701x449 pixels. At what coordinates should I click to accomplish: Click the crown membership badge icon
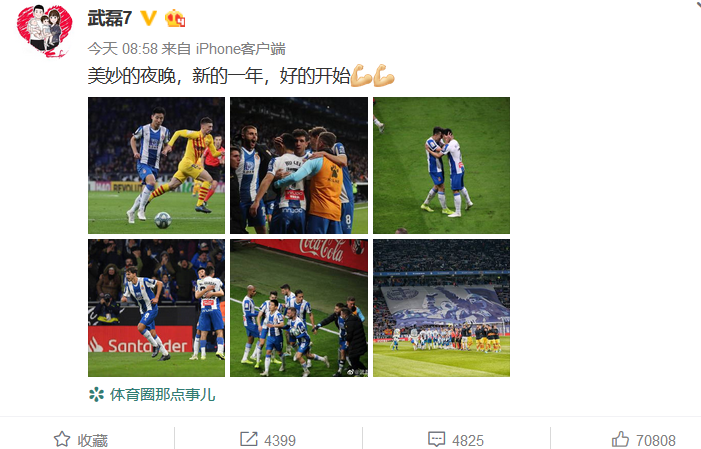pos(175,18)
